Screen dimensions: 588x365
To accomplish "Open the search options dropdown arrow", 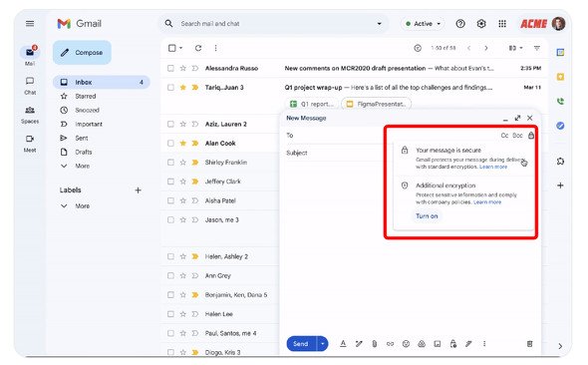I will (x=379, y=24).
